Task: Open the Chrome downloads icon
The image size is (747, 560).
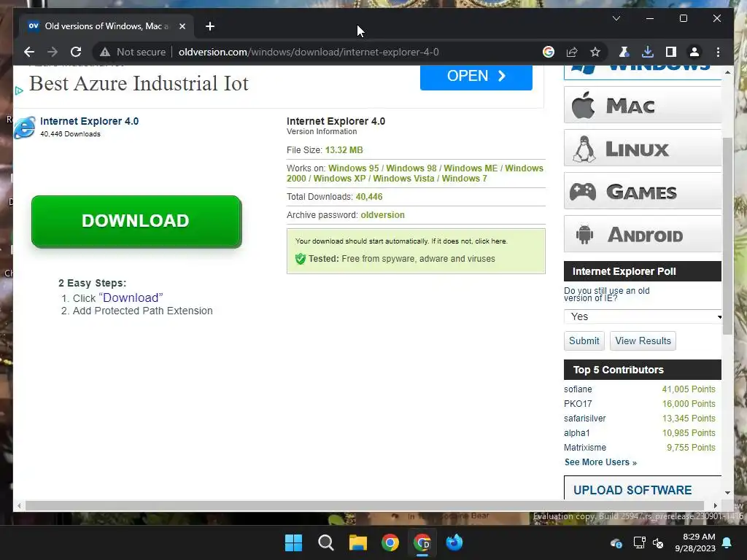Action: click(648, 52)
